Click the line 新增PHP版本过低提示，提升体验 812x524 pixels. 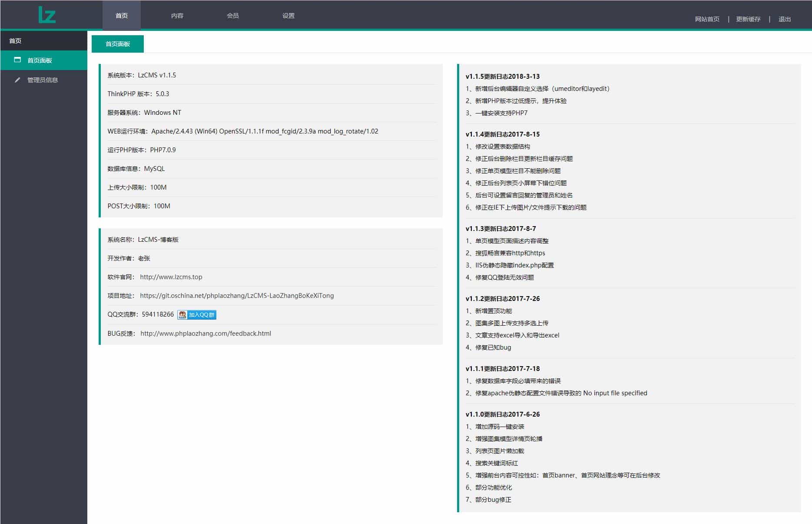coord(516,101)
